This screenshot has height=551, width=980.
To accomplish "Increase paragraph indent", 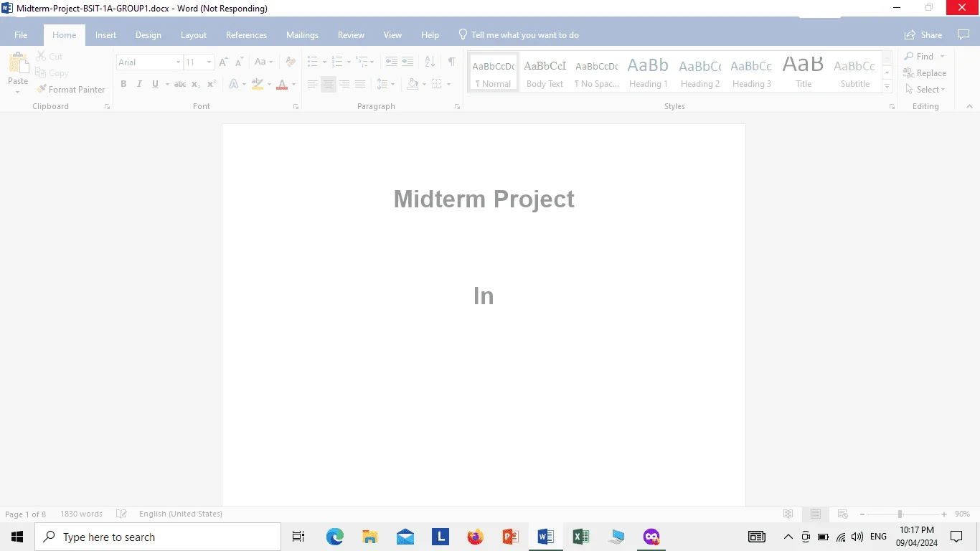I will [407, 62].
